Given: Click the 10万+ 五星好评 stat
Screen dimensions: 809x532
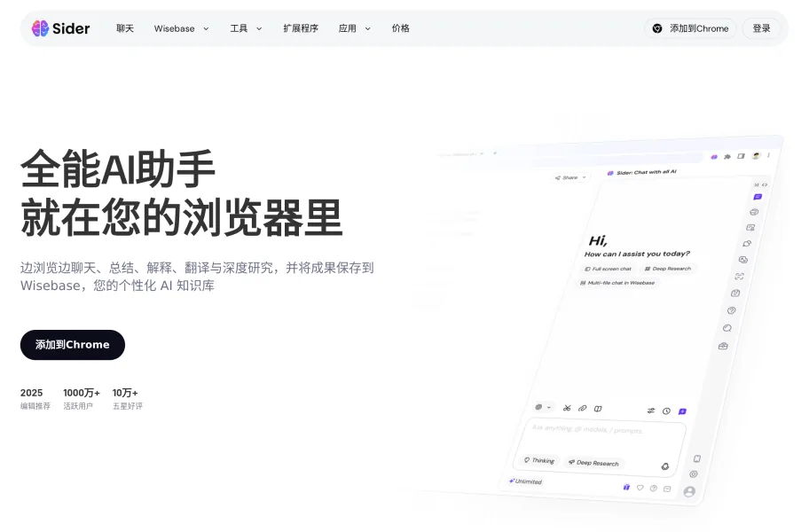Looking at the screenshot, I should [x=128, y=399].
